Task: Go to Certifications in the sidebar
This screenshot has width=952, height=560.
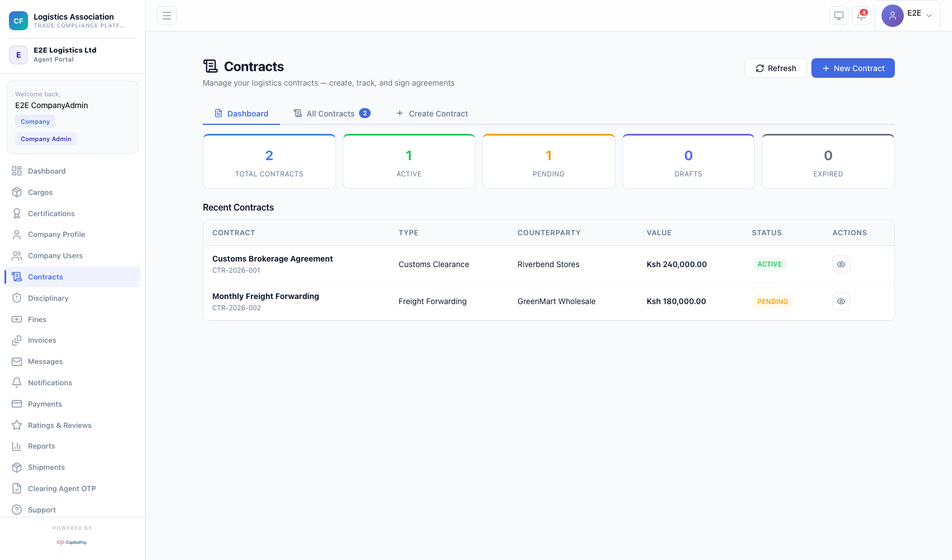Action: (x=51, y=213)
